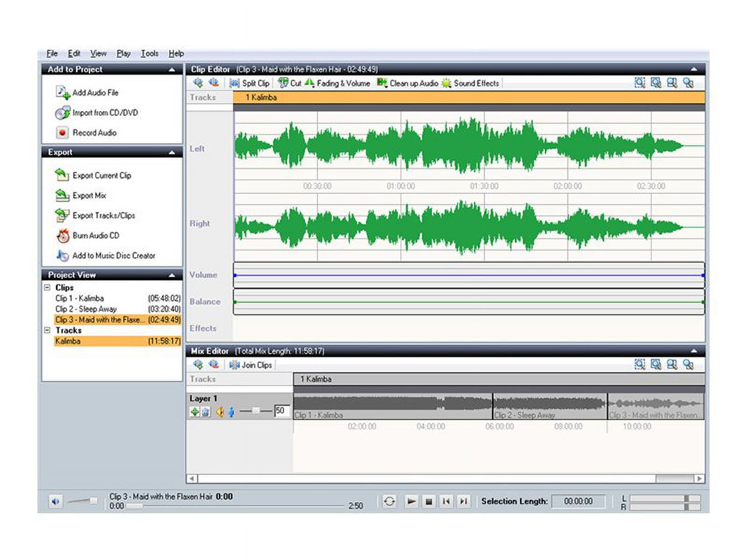747x560 pixels.
Task: Click the master volume slider handle
Action: tap(93, 501)
